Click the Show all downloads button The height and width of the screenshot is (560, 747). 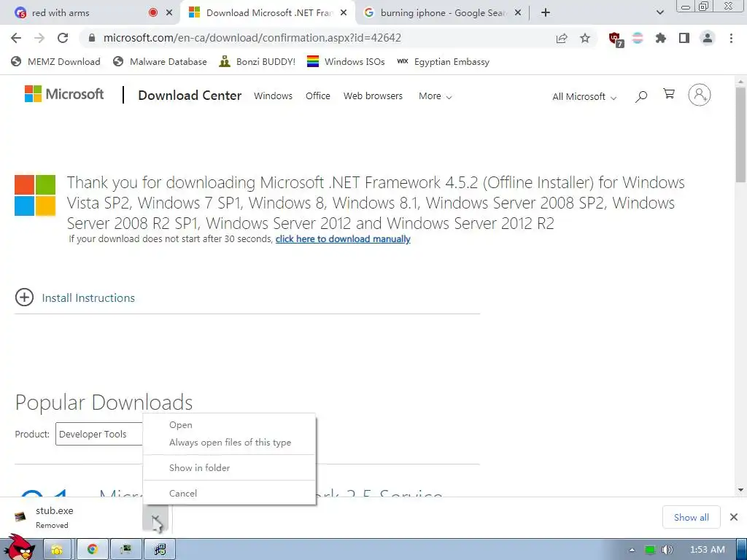(x=692, y=517)
